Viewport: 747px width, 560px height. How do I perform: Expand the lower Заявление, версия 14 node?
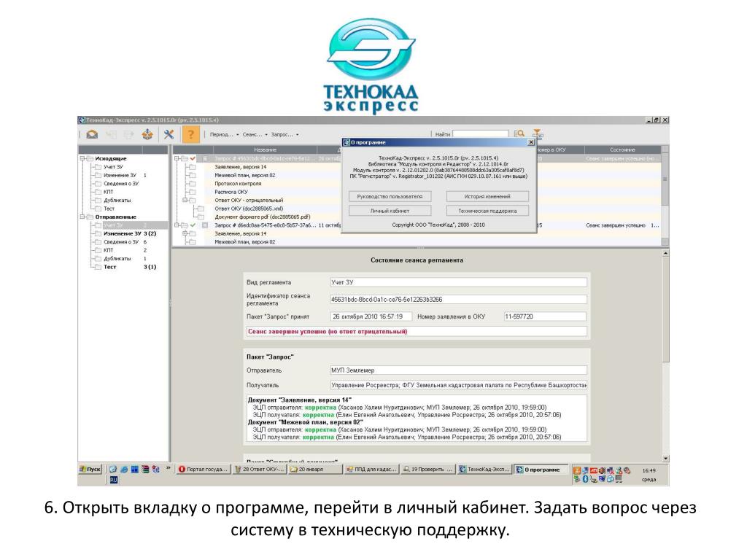click(185, 233)
